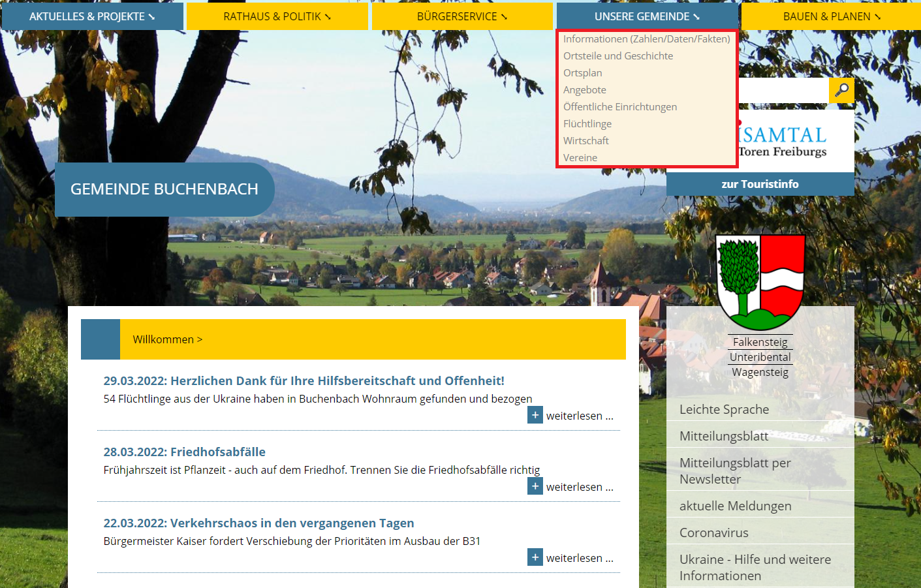Viewport: 921px width, 588px height.
Task: Select Vereine in Unsere Gemeinde menu
Action: [x=580, y=158]
